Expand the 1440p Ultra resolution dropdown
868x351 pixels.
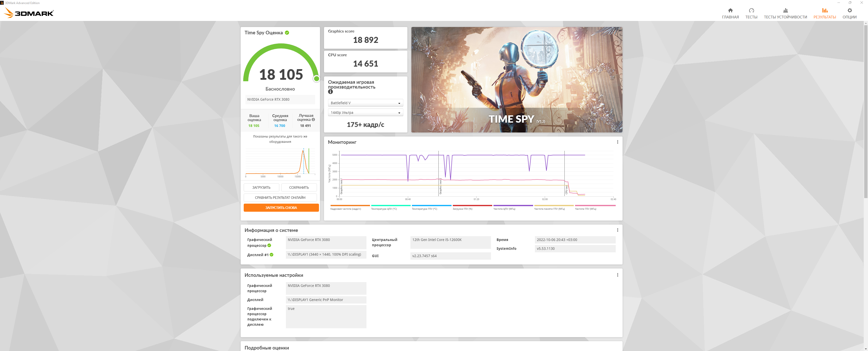click(365, 113)
